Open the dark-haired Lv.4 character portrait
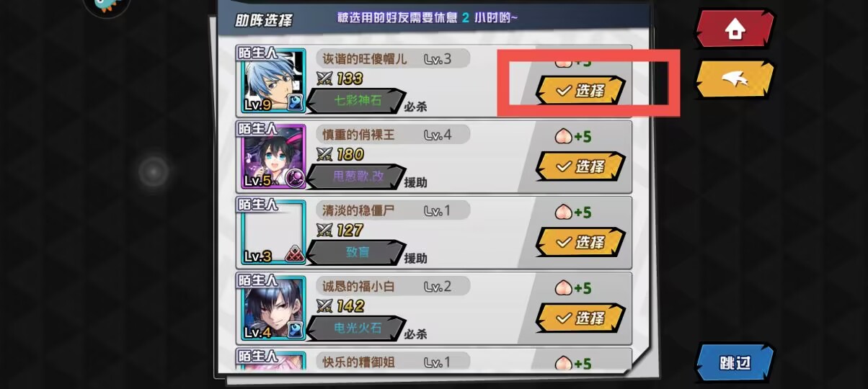The height and width of the screenshot is (389, 868). 270,307
